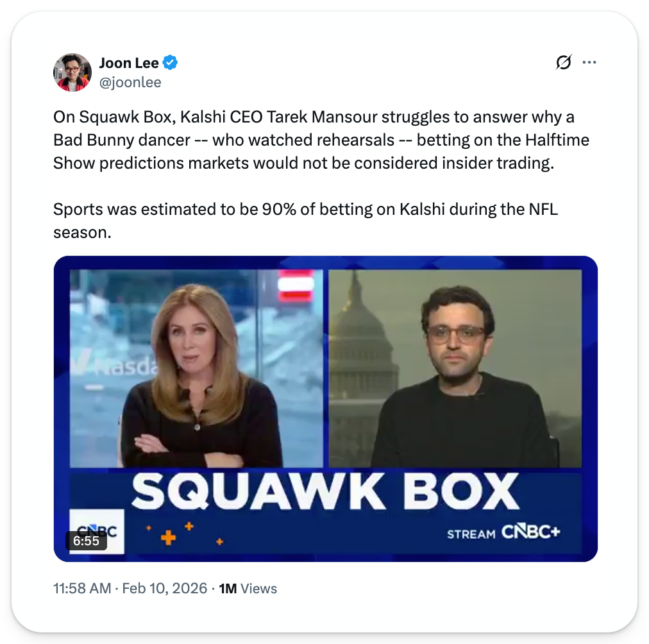Click the guest's right video panel

[455, 368]
